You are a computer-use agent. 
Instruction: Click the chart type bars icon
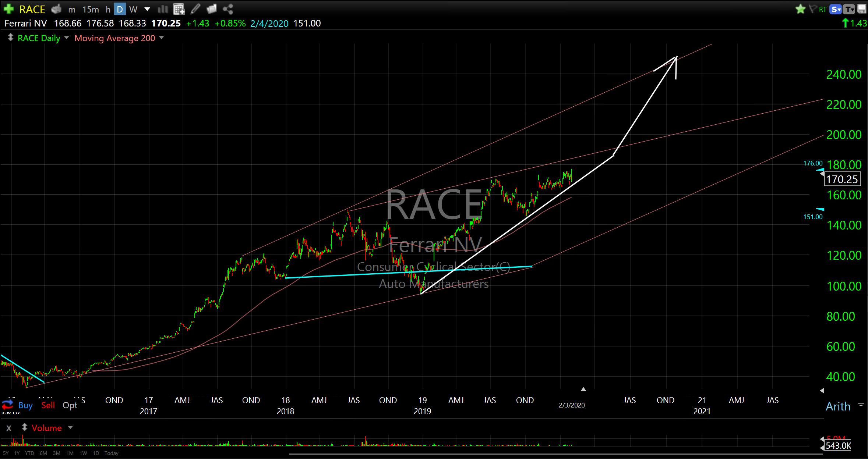[163, 9]
